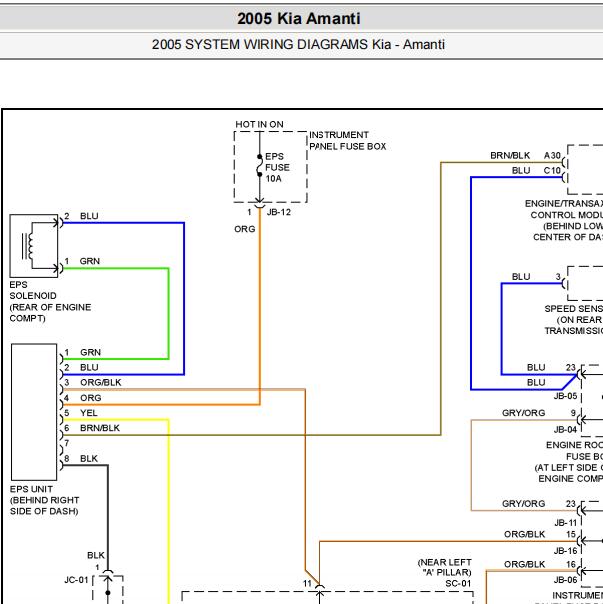Select the "ORG" label at EPS unit pin 4
The image size is (603, 604).
(91, 398)
